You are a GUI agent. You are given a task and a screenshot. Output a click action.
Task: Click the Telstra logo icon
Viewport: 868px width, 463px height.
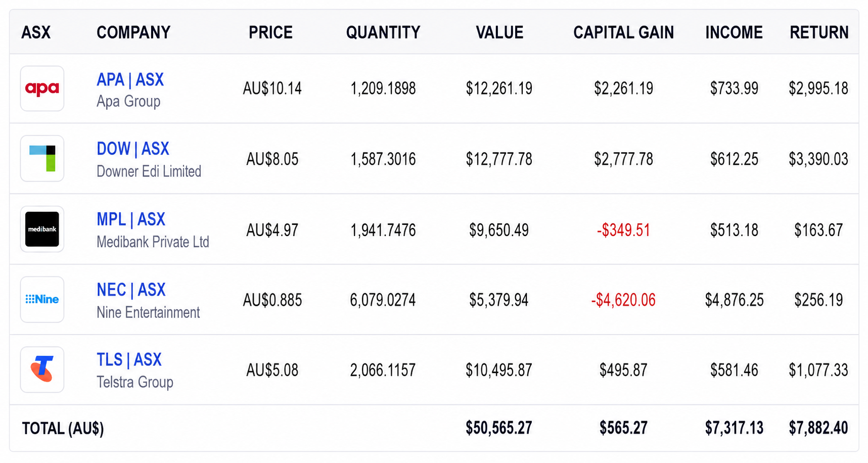click(42, 369)
